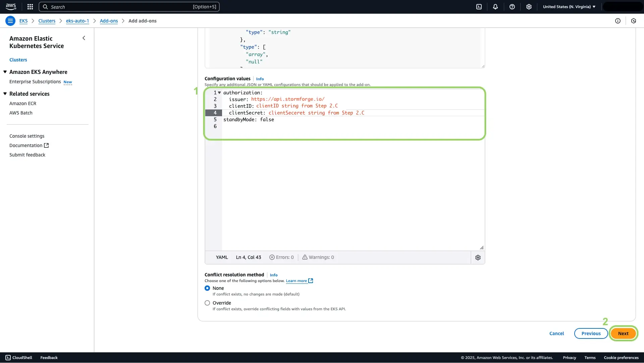Open the hexagon preferences icon near breadcrumbs
This screenshot has width=644, height=363.
634,21
